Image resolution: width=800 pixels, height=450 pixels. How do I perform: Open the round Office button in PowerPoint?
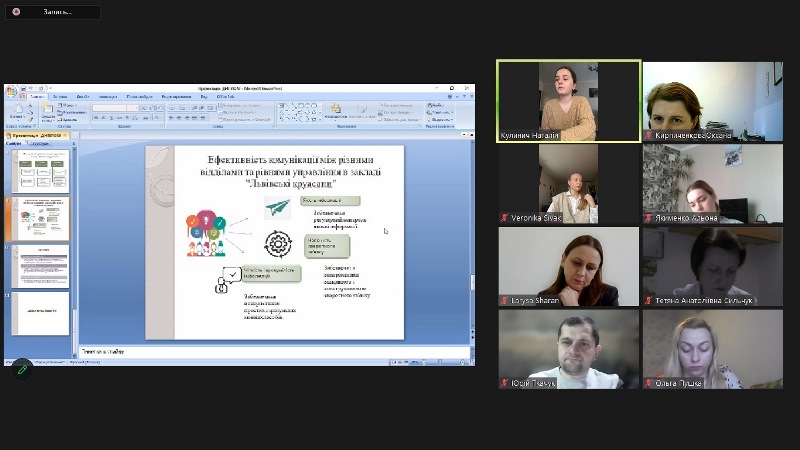(11, 91)
